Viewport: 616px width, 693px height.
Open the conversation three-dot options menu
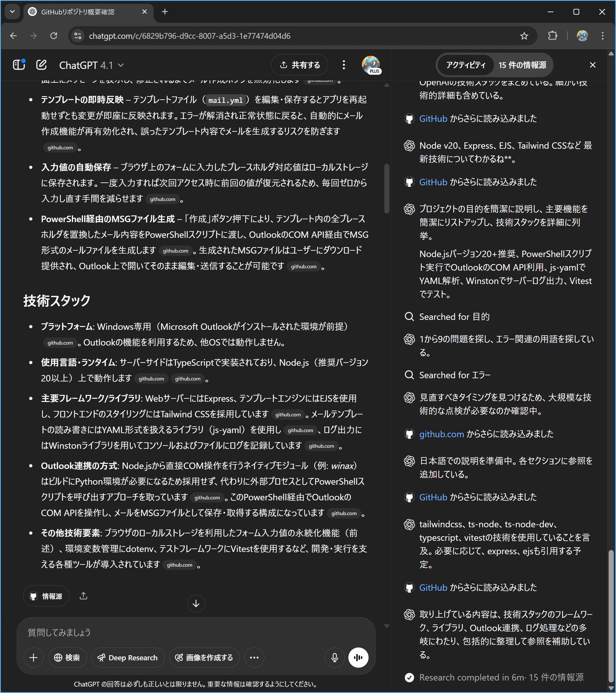[x=344, y=65]
